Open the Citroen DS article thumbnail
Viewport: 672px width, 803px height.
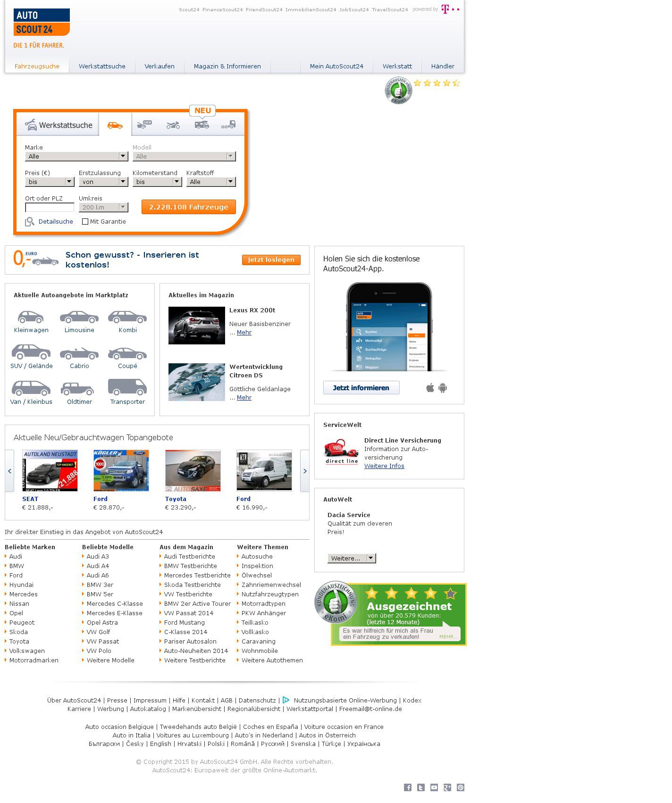(x=197, y=382)
